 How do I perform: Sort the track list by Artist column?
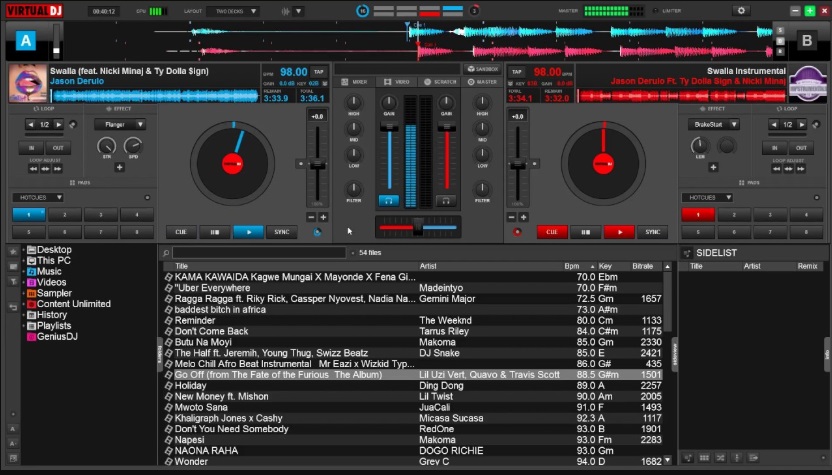click(x=428, y=266)
